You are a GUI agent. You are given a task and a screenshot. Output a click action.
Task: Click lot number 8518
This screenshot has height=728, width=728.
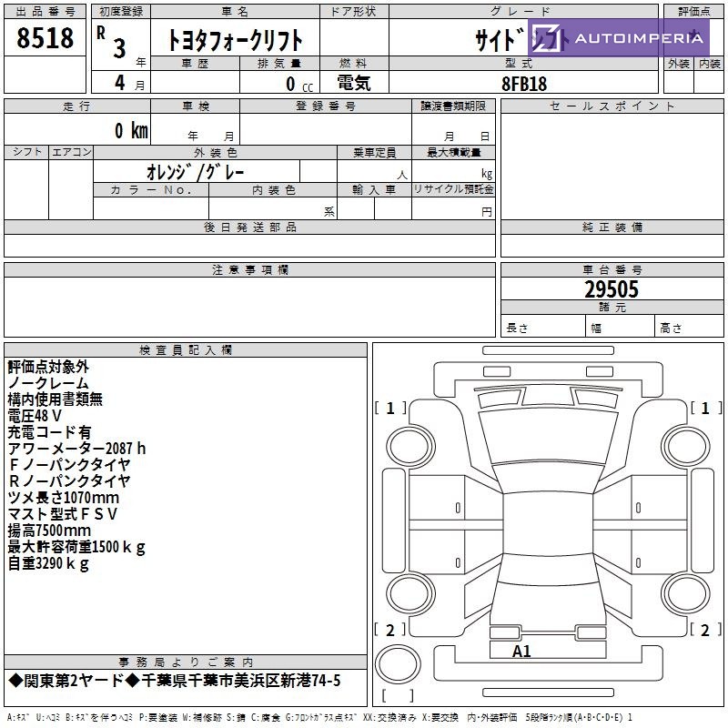click(x=45, y=38)
